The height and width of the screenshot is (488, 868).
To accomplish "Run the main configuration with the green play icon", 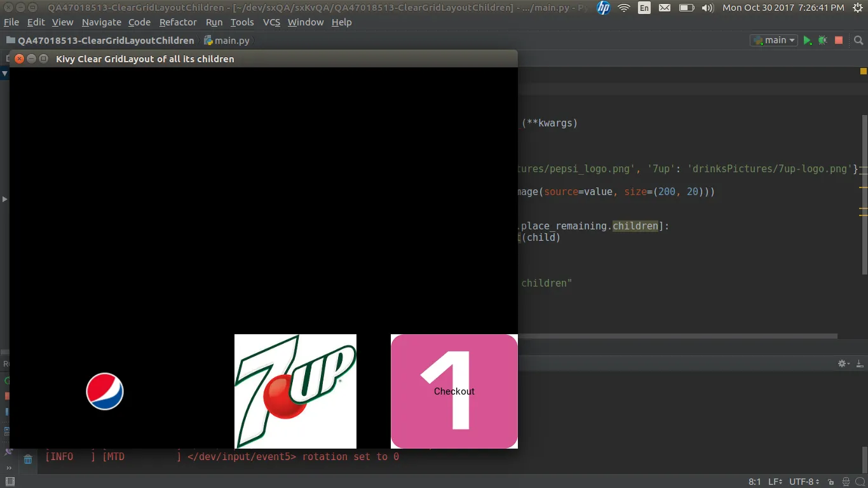I will pos(807,40).
